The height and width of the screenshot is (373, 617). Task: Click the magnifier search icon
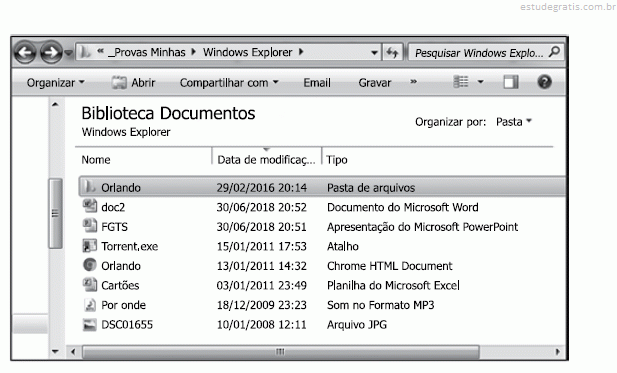pyautogui.click(x=554, y=52)
